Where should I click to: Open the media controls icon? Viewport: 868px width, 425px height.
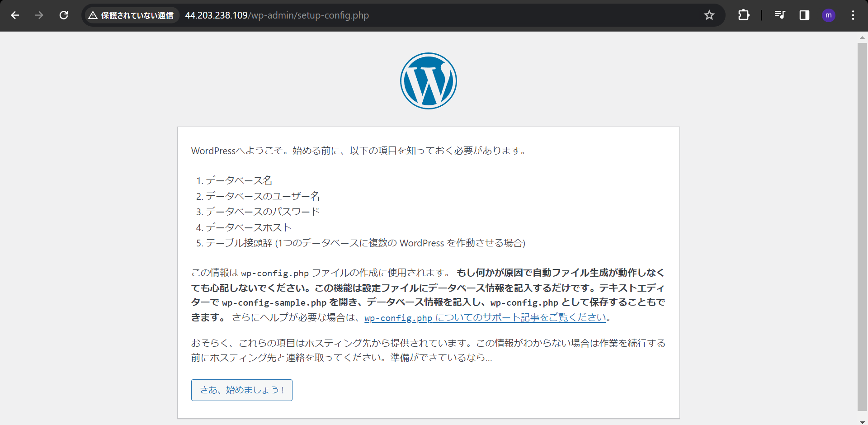point(779,15)
